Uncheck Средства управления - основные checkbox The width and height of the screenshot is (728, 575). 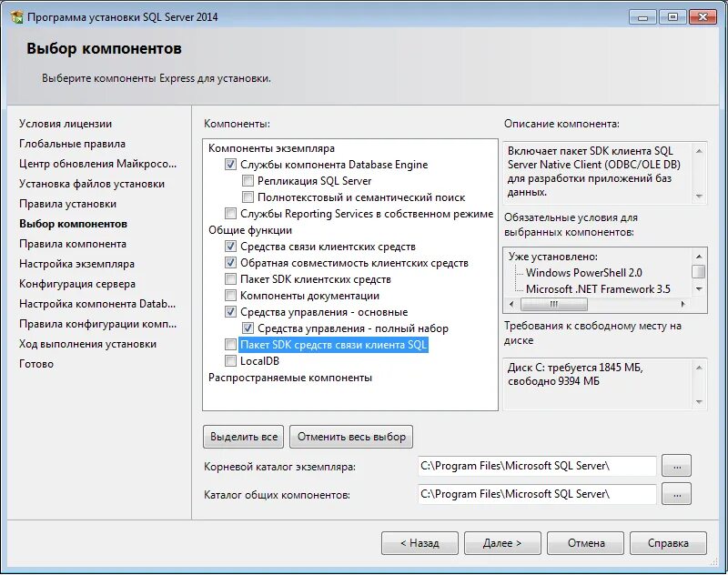pos(230,312)
